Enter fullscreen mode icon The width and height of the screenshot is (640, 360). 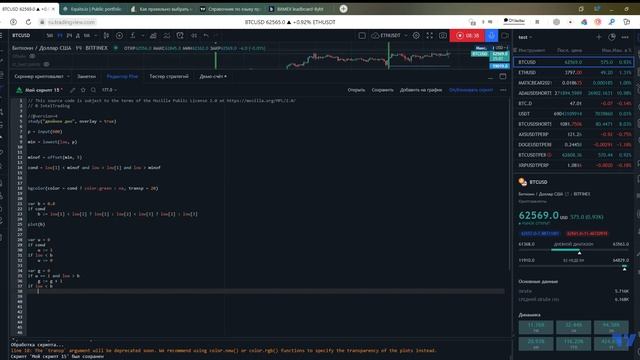pos(429,36)
